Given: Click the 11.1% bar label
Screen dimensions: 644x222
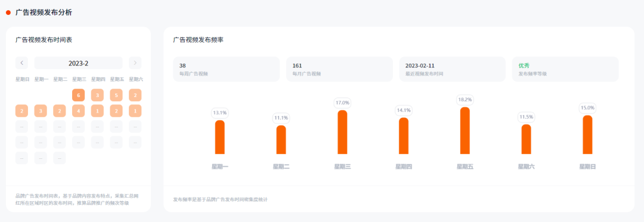Looking at the screenshot, I should 281,118.
